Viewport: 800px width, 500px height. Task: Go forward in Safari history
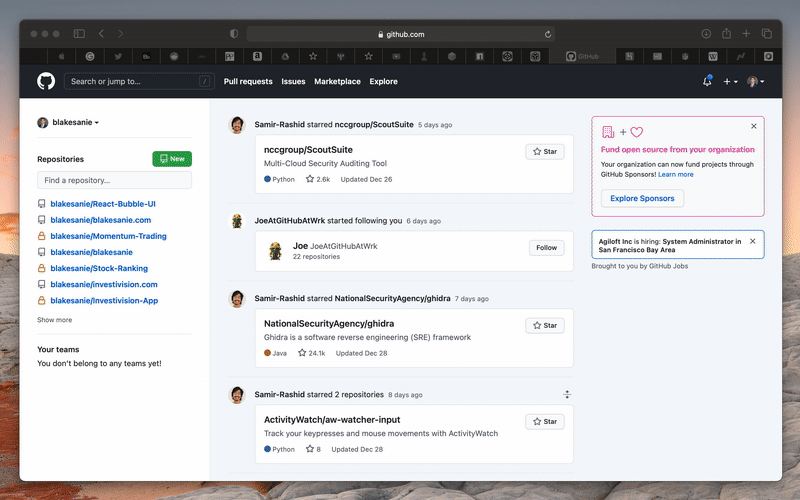120,34
